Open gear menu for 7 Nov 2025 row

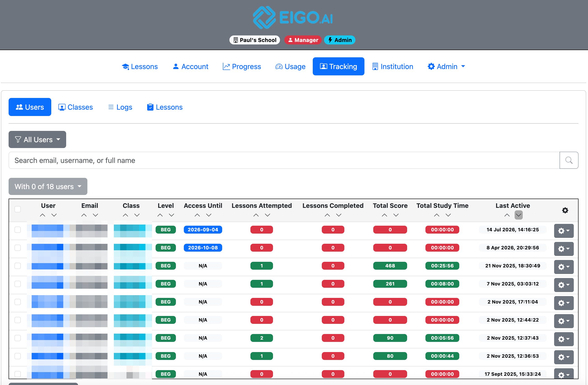[x=564, y=285]
